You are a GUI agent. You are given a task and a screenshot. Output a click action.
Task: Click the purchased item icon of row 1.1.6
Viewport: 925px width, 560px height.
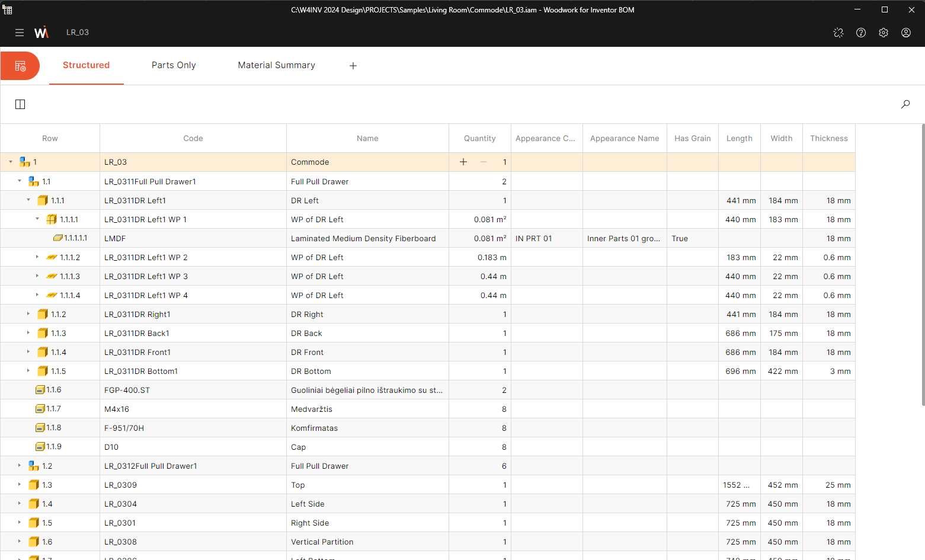[x=40, y=390]
